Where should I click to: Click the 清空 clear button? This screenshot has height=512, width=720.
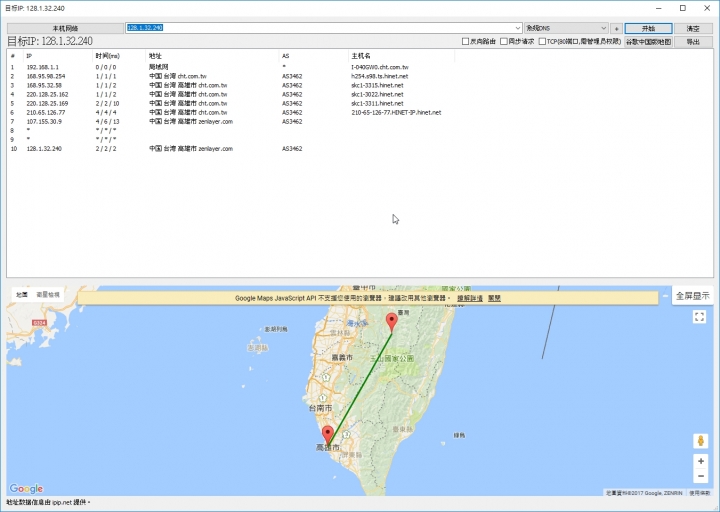(x=693, y=28)
